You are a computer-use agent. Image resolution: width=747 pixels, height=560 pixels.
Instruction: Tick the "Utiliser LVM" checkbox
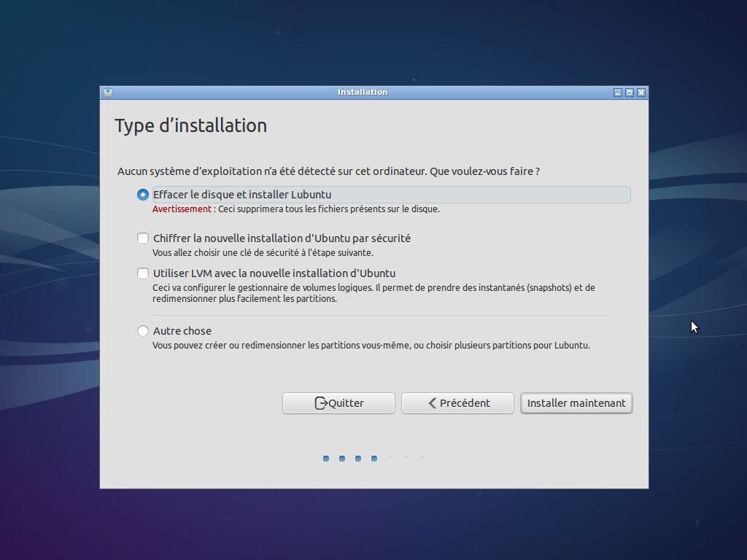[x=143, y=273]
